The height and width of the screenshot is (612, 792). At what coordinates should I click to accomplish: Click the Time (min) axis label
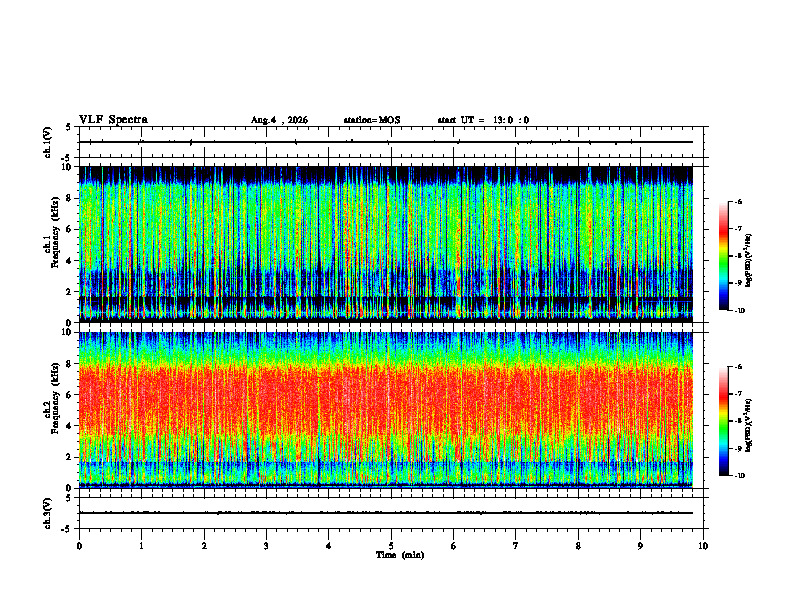400,555
